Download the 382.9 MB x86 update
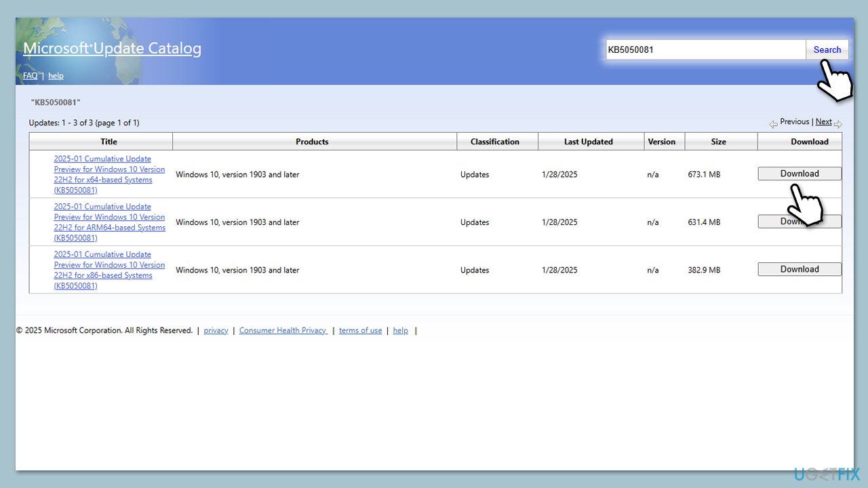Screen dimensions: 868x488 [x=800, y=269]
